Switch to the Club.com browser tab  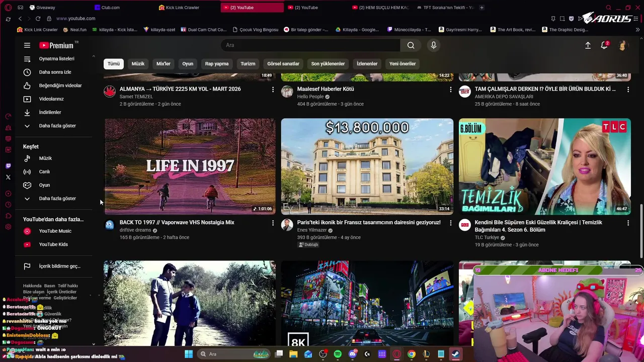(123, 8)
